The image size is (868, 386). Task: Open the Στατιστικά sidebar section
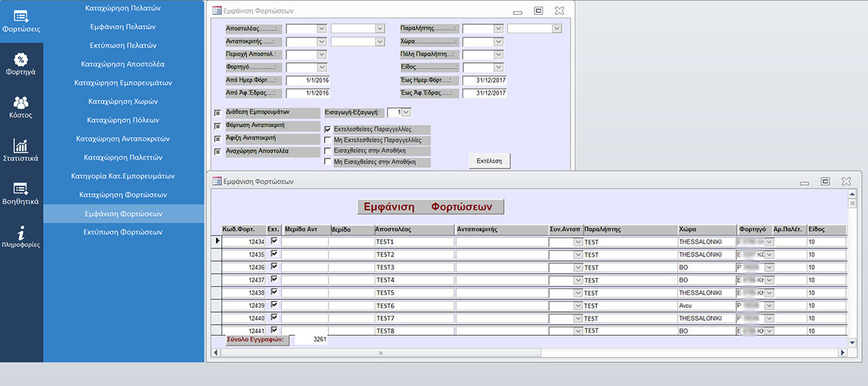21,150
